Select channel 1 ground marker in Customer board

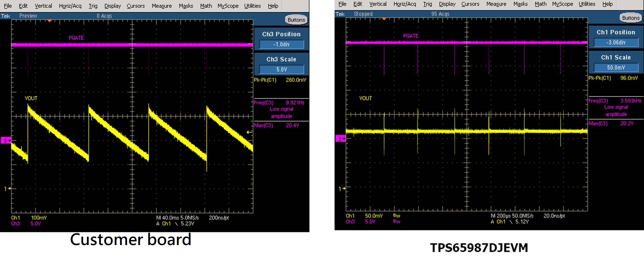pos(7,189)
